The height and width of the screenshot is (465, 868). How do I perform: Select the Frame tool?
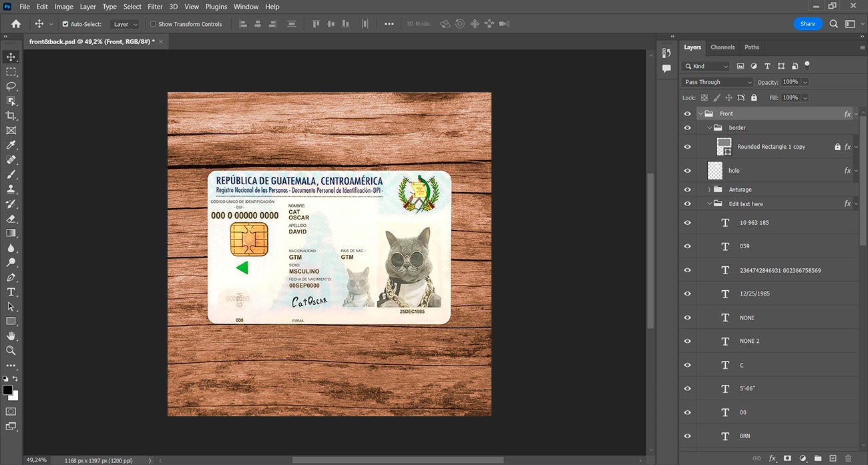11,130
